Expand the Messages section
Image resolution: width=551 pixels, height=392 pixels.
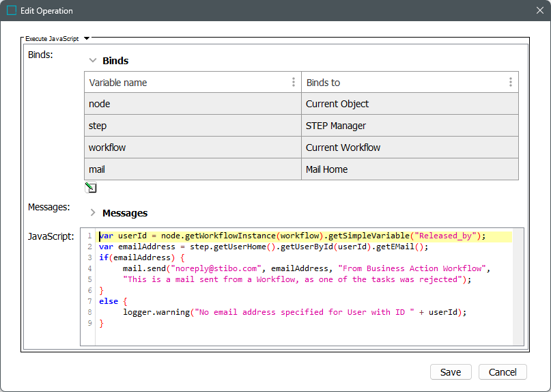93,212
